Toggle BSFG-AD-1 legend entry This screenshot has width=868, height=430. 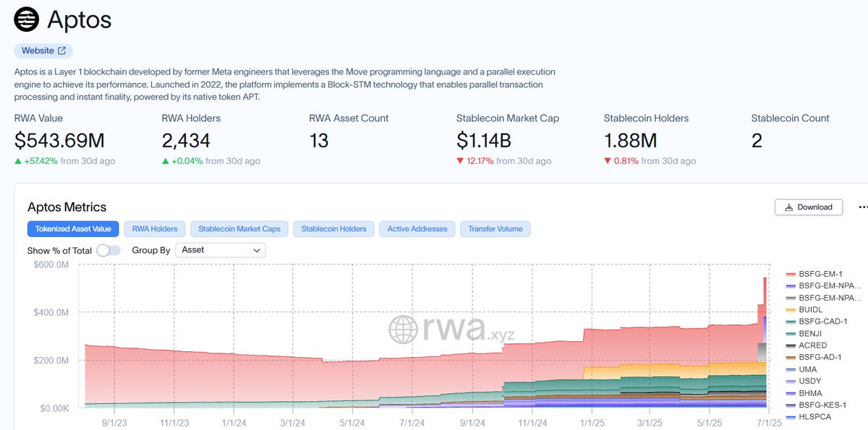coord(814,358)
